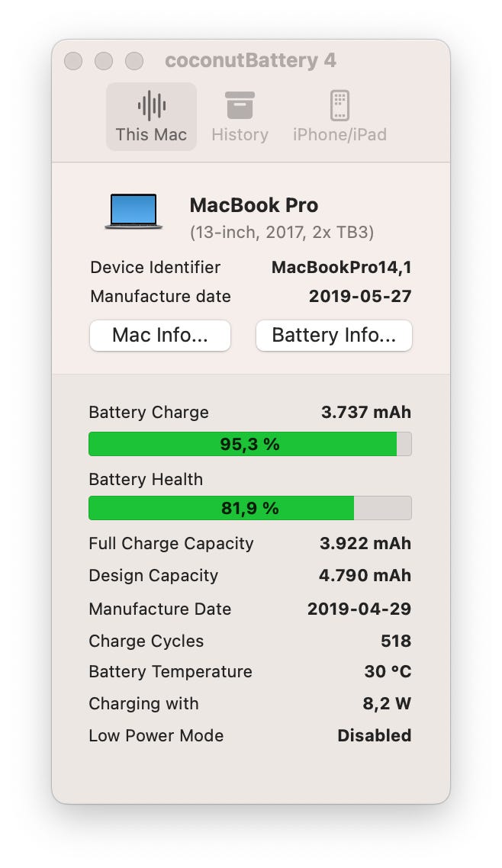
Task: Switch to the iPhone/iPad tab label
Action: tap(339, 135)
